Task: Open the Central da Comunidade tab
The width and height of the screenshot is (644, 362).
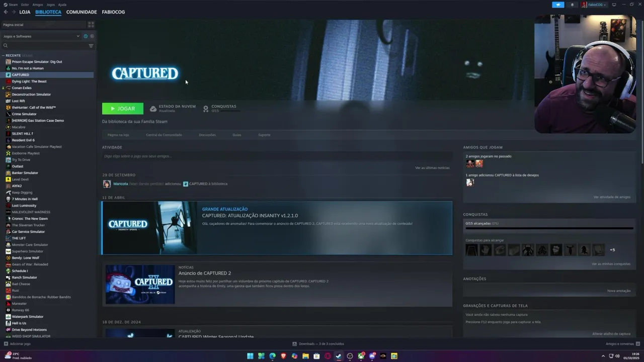Action: (x=164, y=135)
